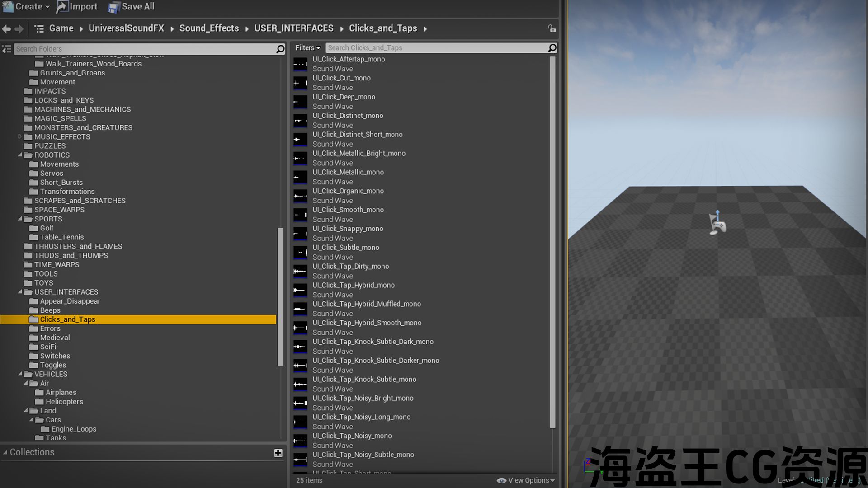Click the Save All disk icon

pos(114,7)
